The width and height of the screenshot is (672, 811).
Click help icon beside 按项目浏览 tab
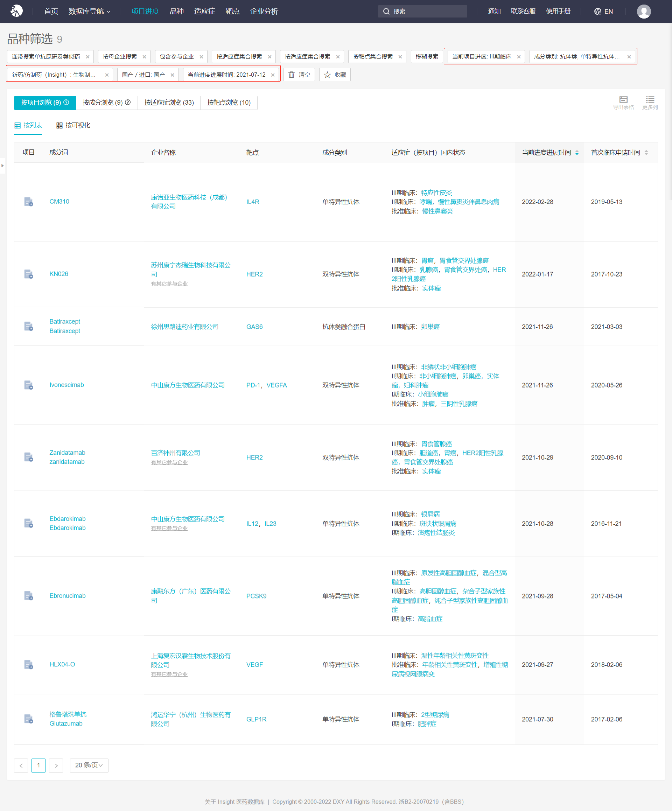point(66,102)
